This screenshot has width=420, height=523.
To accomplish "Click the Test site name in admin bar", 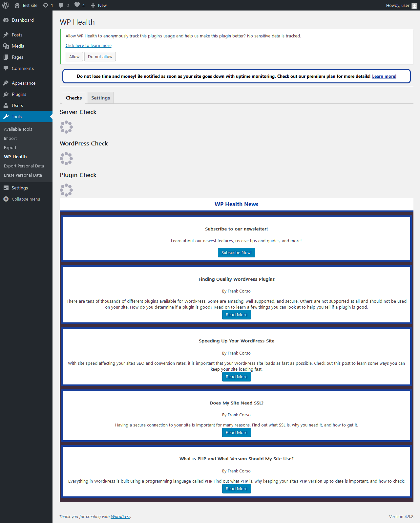I will (x=30, y=5).
